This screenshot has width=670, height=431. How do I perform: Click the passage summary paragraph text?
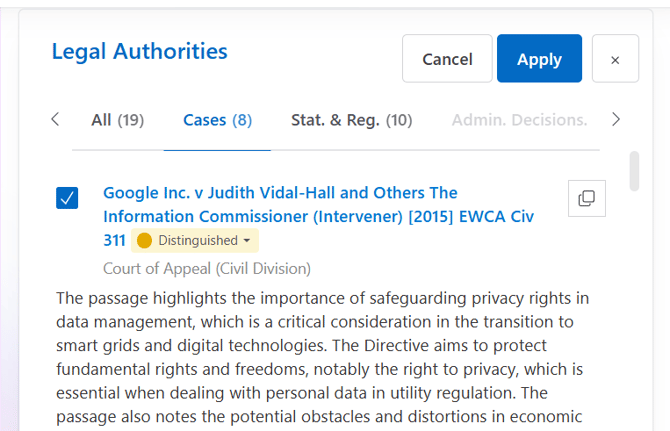[x=323, y=357]
